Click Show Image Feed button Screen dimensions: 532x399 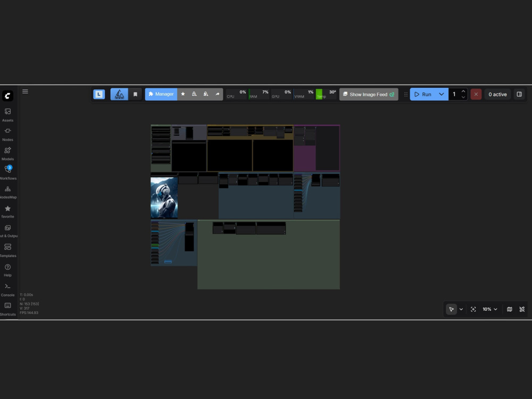(369, 94)
